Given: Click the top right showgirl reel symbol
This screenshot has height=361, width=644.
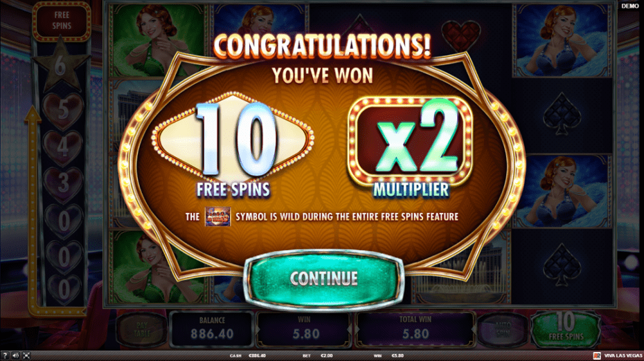Looking at the screenshot, I should 562,41.
